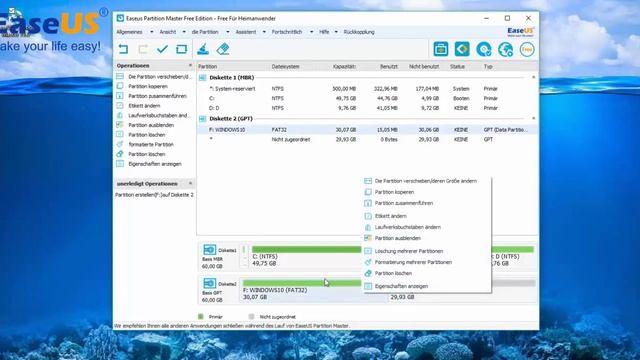This screenshot has height=360, width=640.
Task: Choose Partition löschen in context menu
Action: [x=393, y=273]
